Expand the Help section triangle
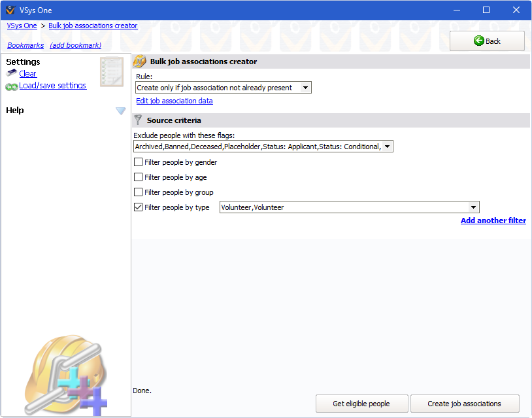The image size is (532, 418). [121, 111]
